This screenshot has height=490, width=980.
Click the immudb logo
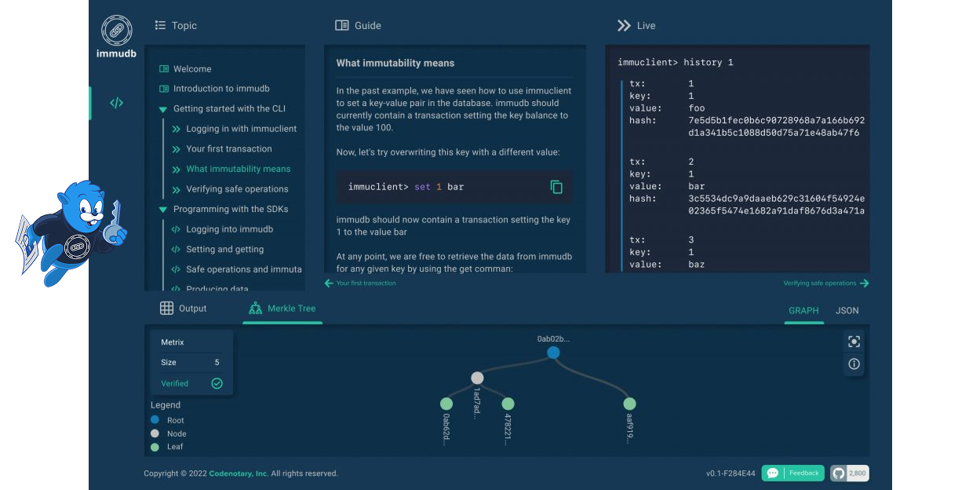pyautogui.click(x=116, y=37)
